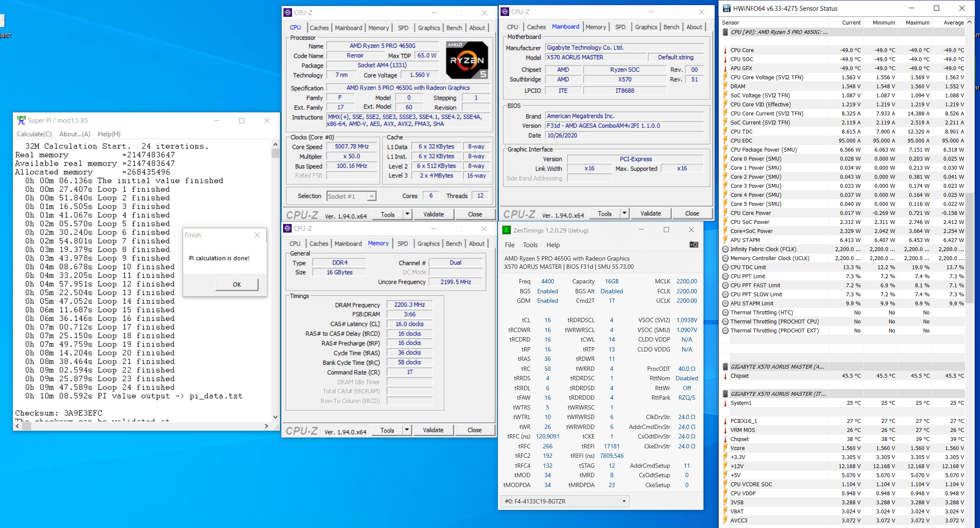
Task: Open Calculate(C) menu in Super PI
Action: point(34,134)
